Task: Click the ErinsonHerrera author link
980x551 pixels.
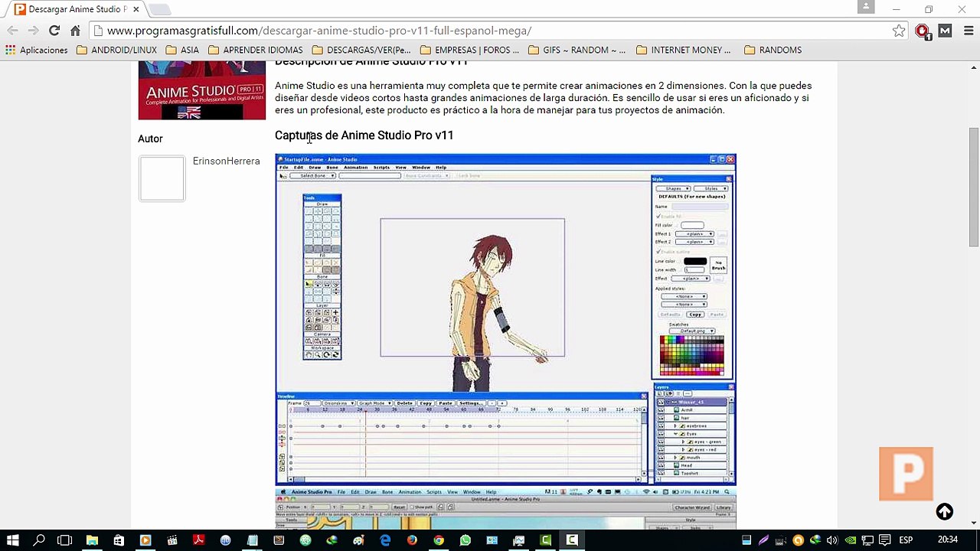Action: [x=227, y=161]
